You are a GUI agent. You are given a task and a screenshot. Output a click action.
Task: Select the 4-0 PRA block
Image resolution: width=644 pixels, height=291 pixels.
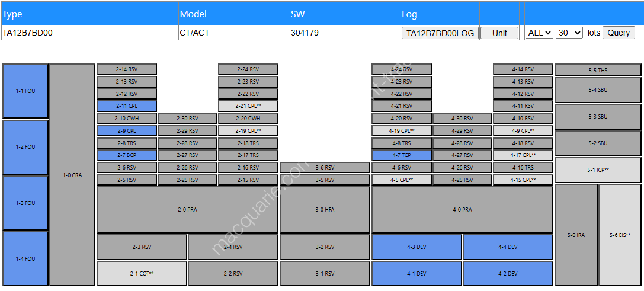462,210
